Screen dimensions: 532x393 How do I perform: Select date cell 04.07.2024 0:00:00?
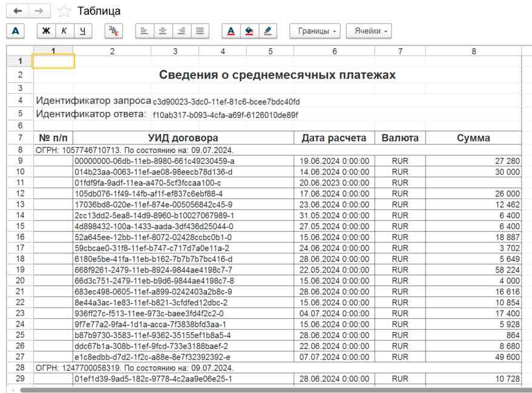point(334,313)
